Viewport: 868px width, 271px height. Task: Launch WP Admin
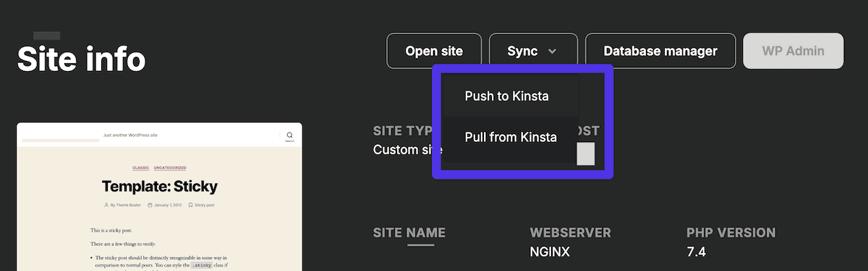(x=793, y=51)
